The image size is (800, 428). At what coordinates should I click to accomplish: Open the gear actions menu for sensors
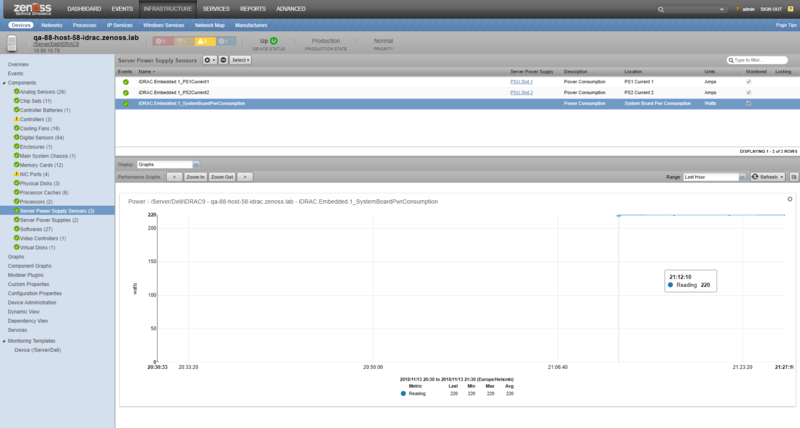click(210, 60)
